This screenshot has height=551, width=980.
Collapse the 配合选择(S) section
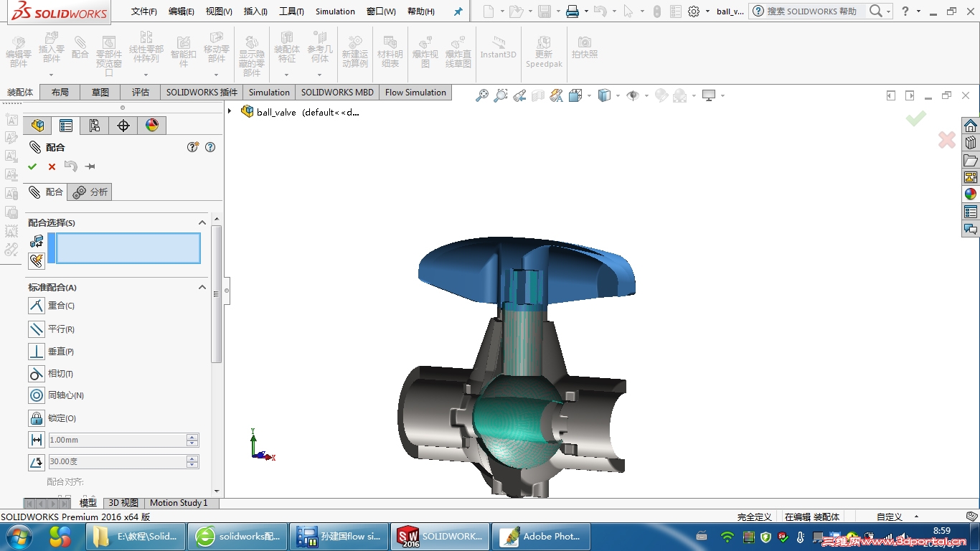[x=202, y=223]
